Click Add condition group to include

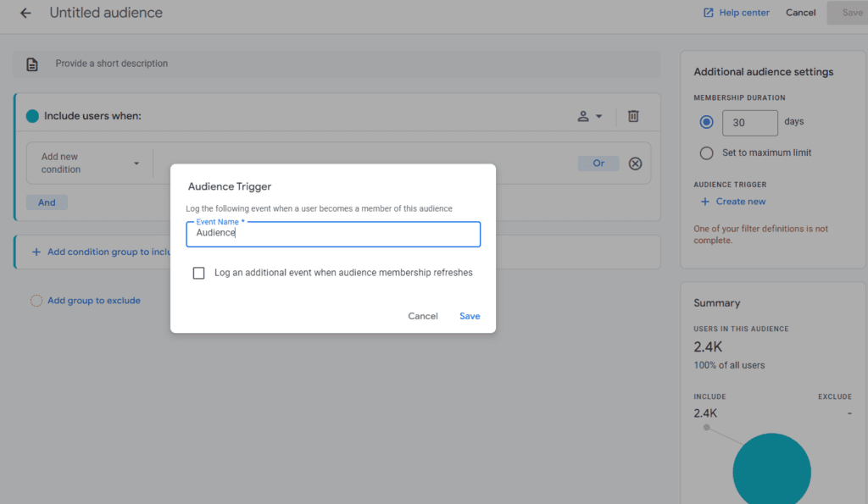tap(109, 252)
